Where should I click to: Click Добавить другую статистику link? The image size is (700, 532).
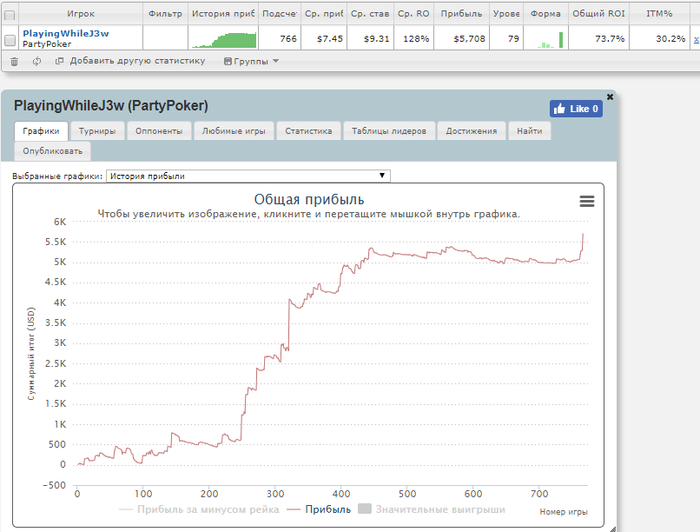[138, 61]
